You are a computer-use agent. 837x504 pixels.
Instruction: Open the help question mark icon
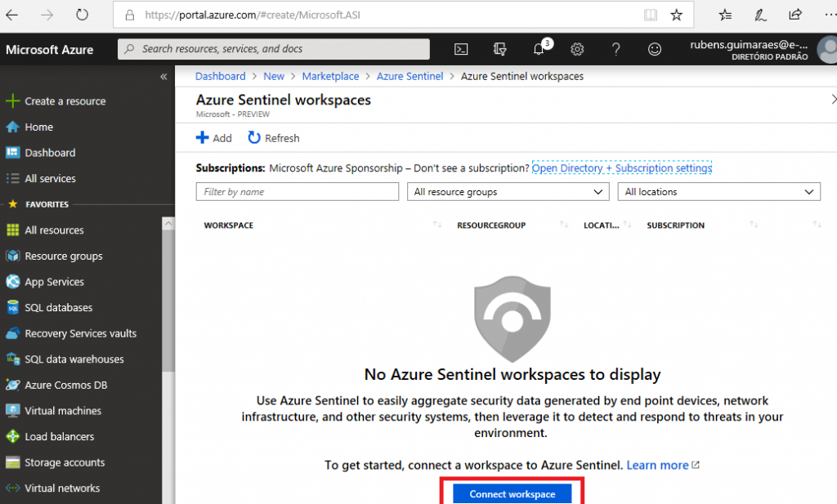tap(616, 49)
